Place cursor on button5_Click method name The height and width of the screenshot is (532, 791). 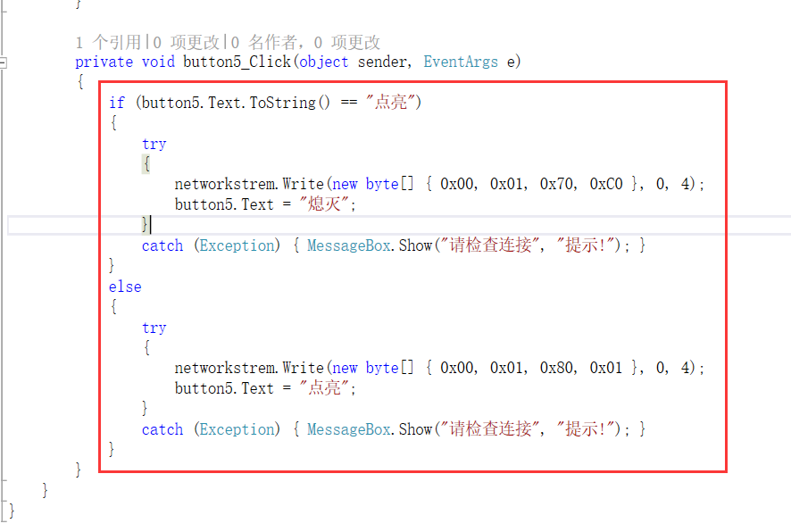237,62
